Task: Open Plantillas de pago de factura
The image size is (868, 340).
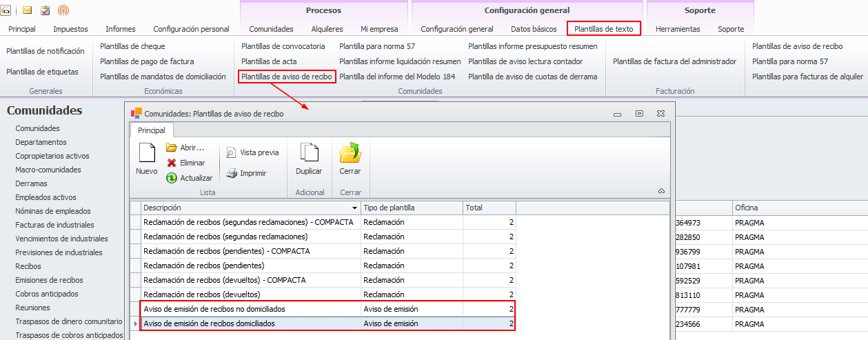Action: click(147, 61)
